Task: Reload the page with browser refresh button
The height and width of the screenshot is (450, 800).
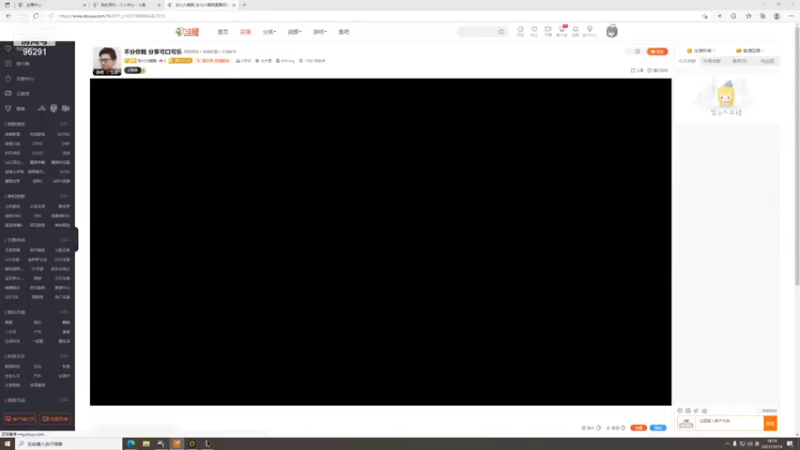Action: [x=36, y=16]
